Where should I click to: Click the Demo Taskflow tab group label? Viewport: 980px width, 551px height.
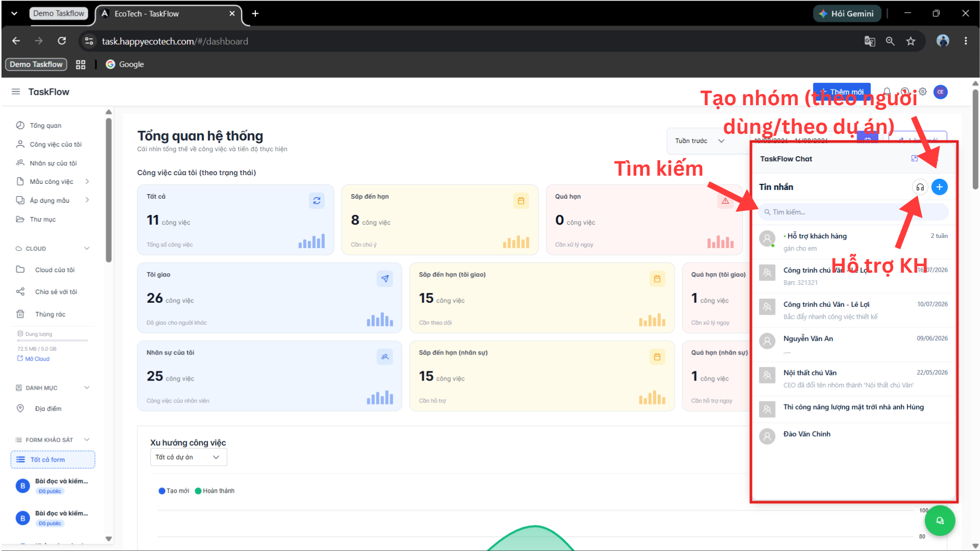[x=59, y=14]
